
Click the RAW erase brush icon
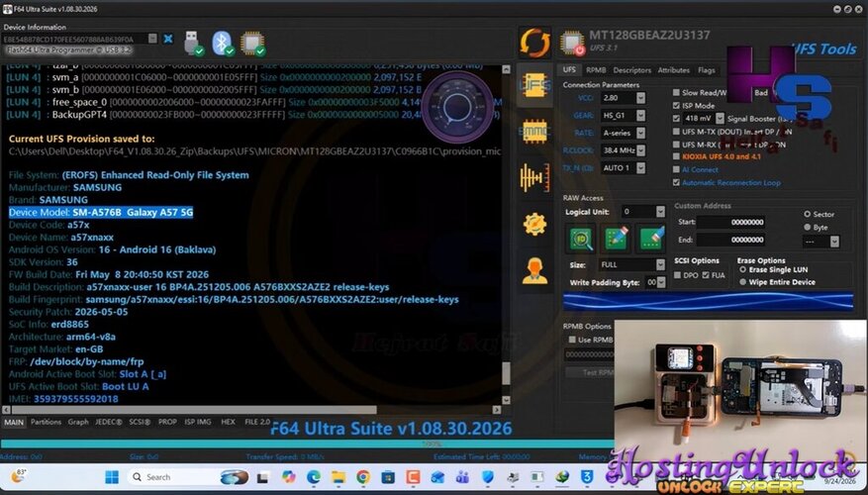[x=651, y=239]
